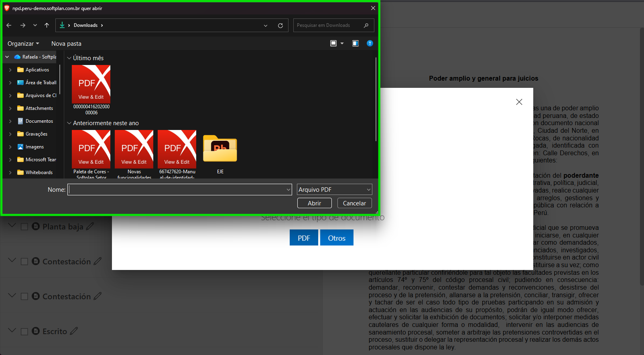This screenshot has height=355, width=644.
Task: Go up one folder level
Action: [47, 25]
